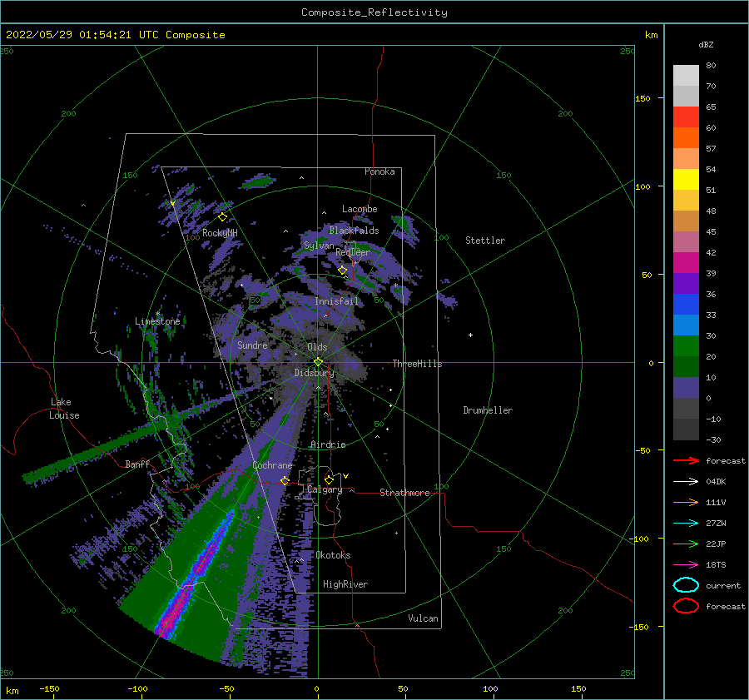The image size is (749, 700).
Task: Click the Vulcan label
Action: coord(424,618)
